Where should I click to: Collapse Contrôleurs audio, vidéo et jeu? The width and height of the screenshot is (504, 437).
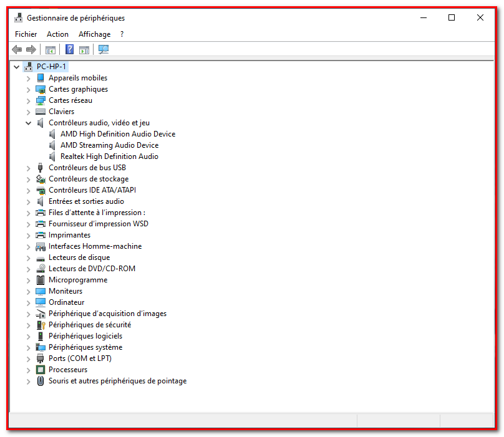[x=28, y=123]
